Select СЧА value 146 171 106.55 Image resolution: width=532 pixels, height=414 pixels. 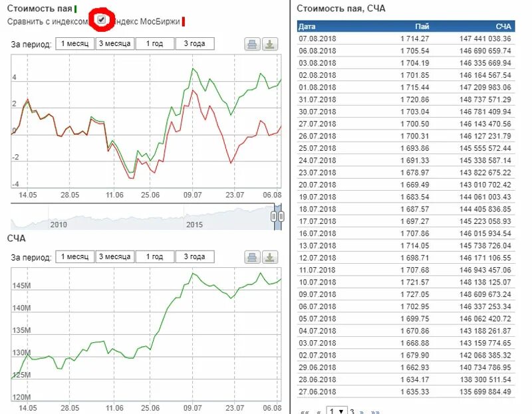click(485, 258)
